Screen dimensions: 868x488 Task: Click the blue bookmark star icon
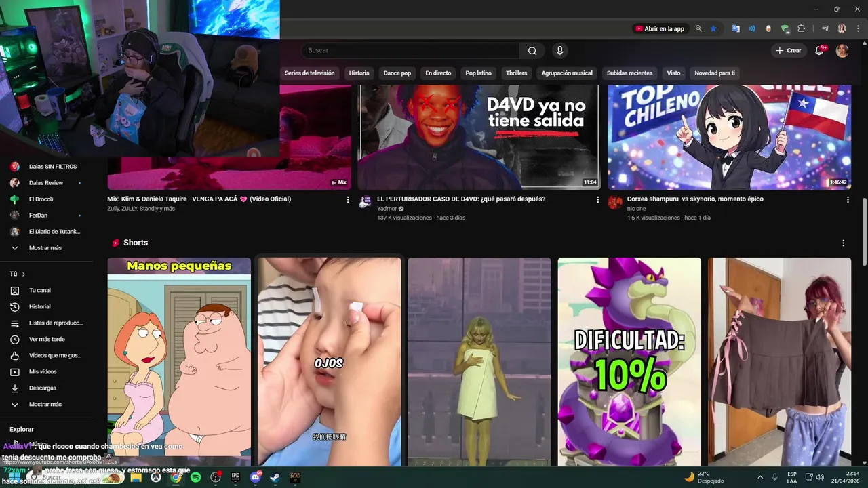point(713,28)
